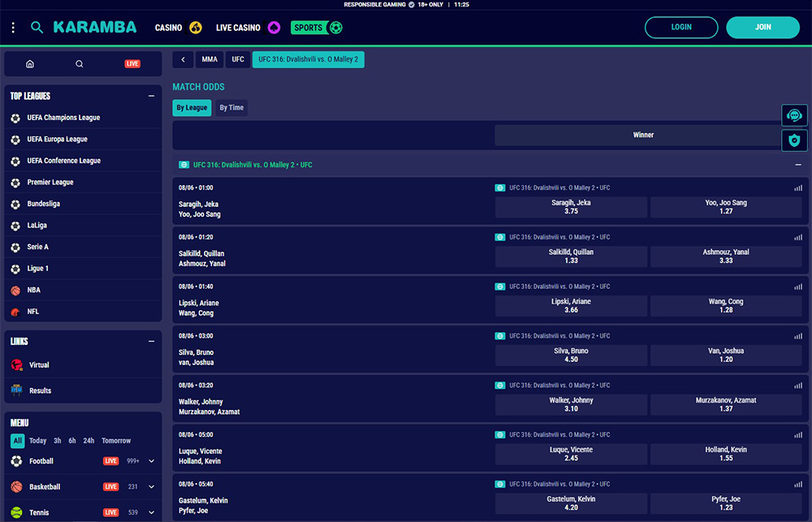812x522 pixels.
Task: Bet on Murzakanov, Azamat at 1.37
Action: tap(726, 404)
